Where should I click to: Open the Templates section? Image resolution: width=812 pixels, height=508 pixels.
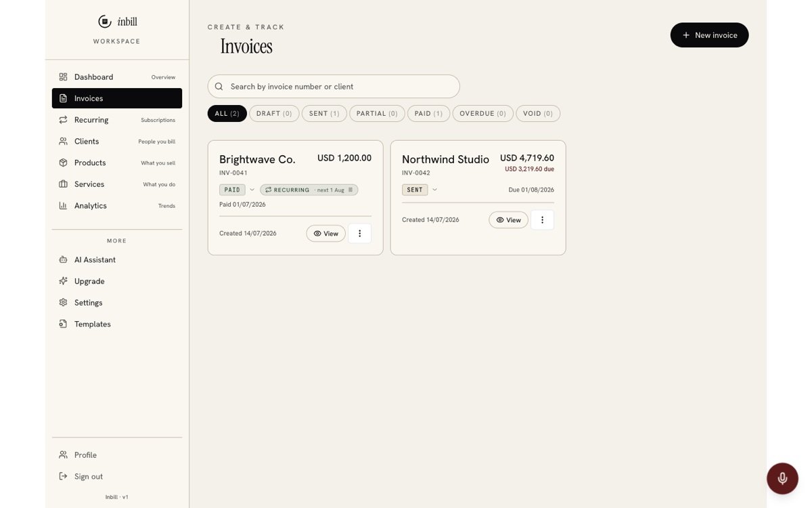(x=117, y=324)
